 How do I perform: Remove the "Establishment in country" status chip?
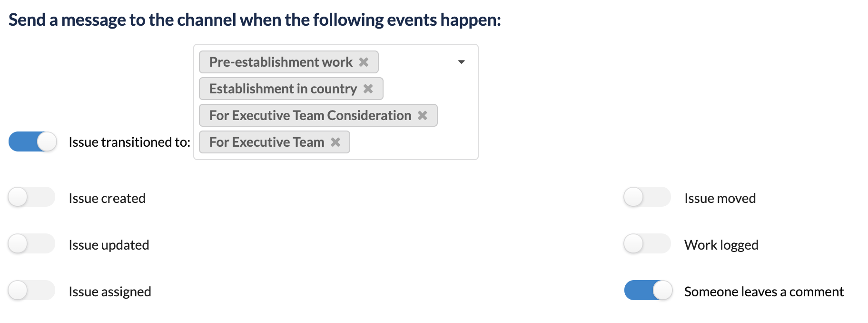(x=368, y=88)
